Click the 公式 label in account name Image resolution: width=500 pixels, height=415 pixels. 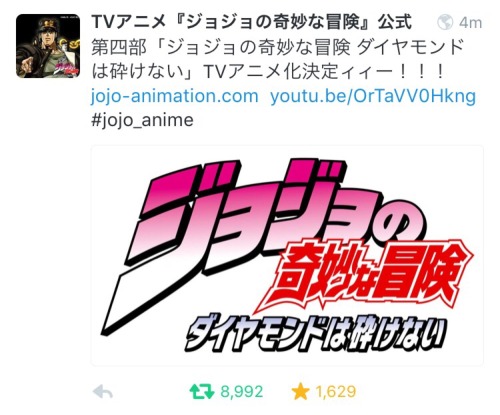tap(395, 23)
